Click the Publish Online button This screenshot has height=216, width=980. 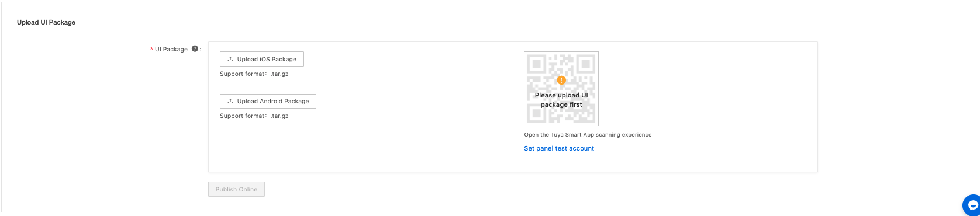236,189
